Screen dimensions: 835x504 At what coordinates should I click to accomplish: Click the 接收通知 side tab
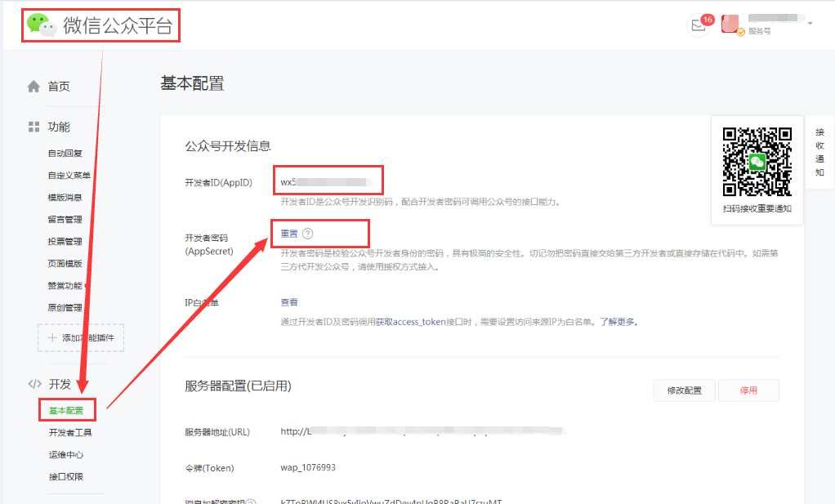[x=820, y=152]
